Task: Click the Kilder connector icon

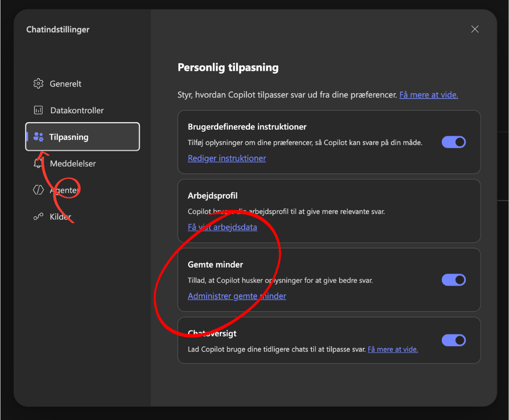Action: (38, 216)
